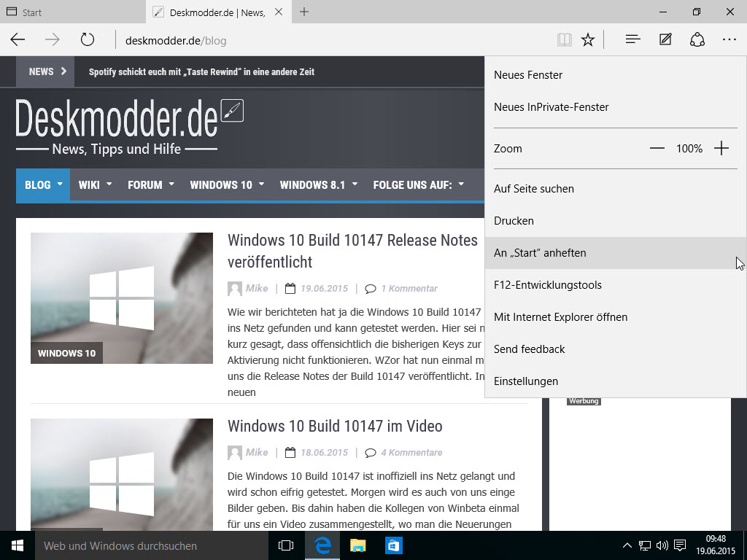Pin page via An „Start“ anheften

[x=615, y=253]
